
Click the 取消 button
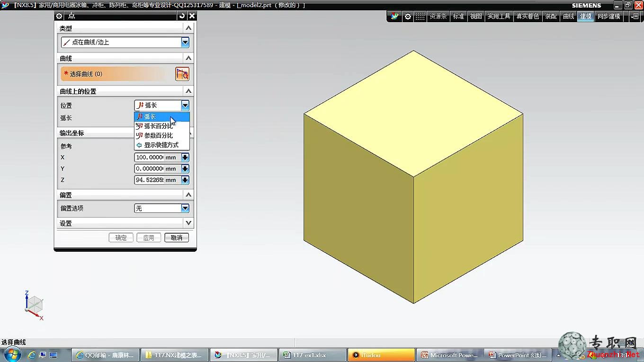[x=177, y=238]
